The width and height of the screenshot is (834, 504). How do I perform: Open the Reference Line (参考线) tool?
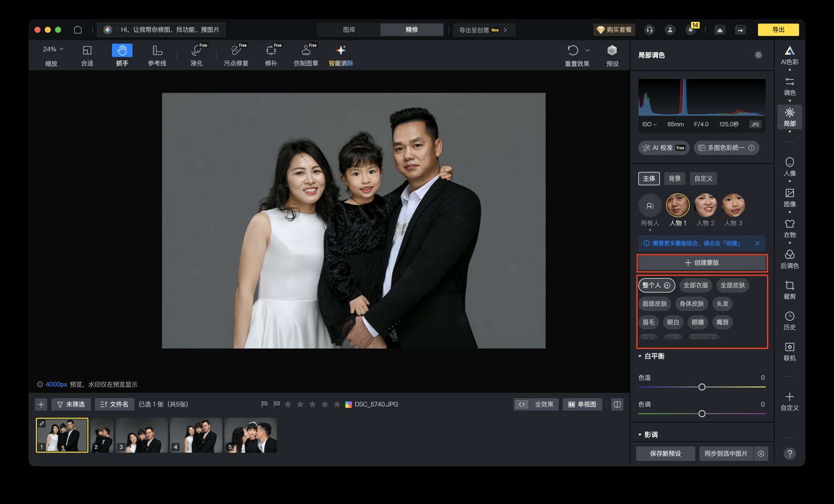pos(157,55)
